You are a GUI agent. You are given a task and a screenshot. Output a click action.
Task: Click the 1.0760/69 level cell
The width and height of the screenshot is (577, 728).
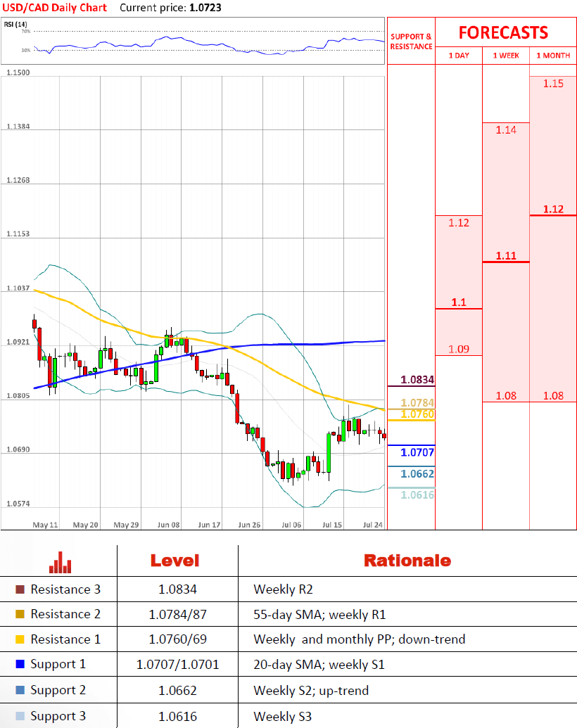[177, 639]
